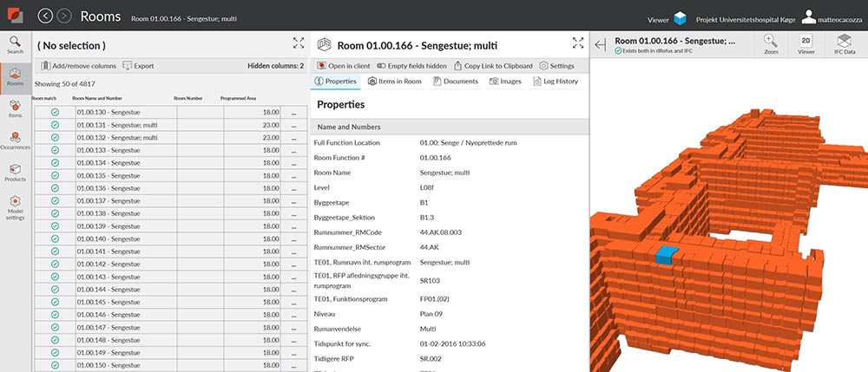Click Room Function # value 01.00.166
The image size is (868, 372).
(434, 158)
